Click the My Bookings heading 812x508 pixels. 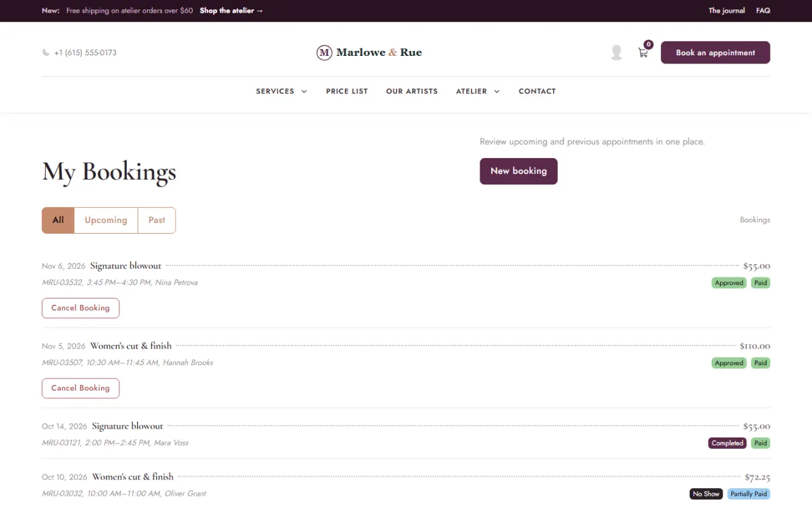coord(109,172)
